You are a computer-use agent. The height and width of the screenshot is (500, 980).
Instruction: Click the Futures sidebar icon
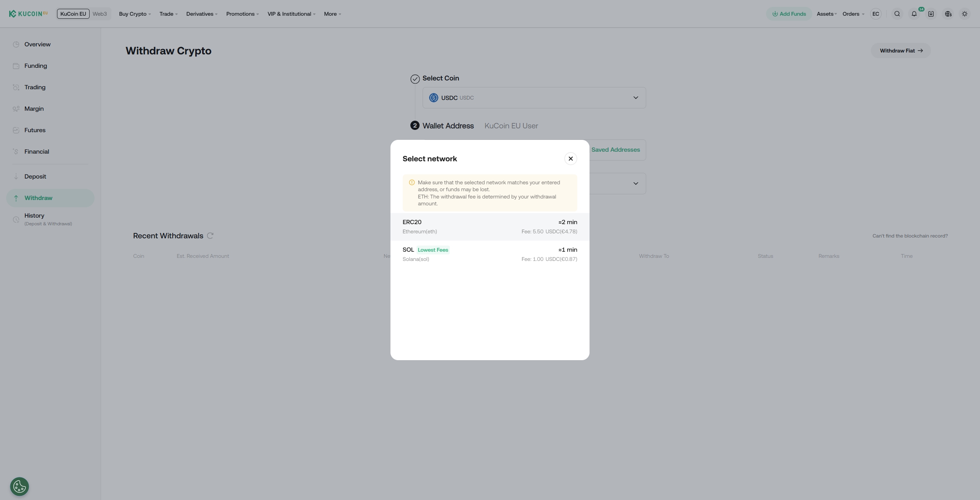[x=16, y=130]
